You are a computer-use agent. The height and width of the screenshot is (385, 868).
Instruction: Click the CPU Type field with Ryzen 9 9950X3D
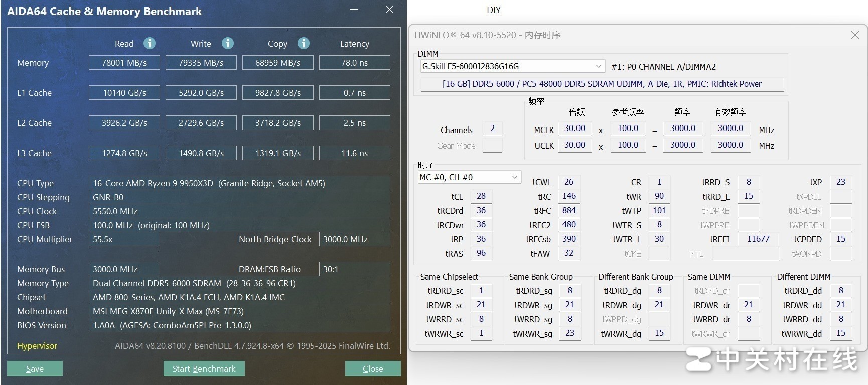(x=239, y=183)
